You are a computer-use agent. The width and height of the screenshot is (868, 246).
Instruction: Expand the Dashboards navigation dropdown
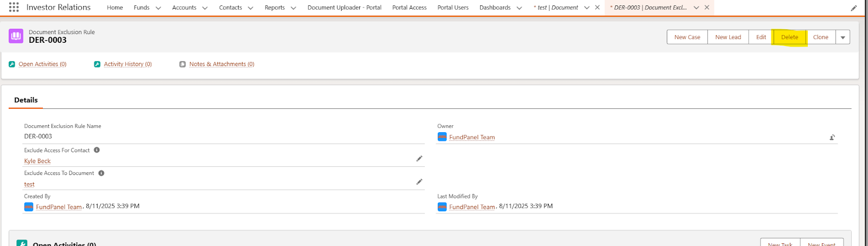tap(519, 8)
